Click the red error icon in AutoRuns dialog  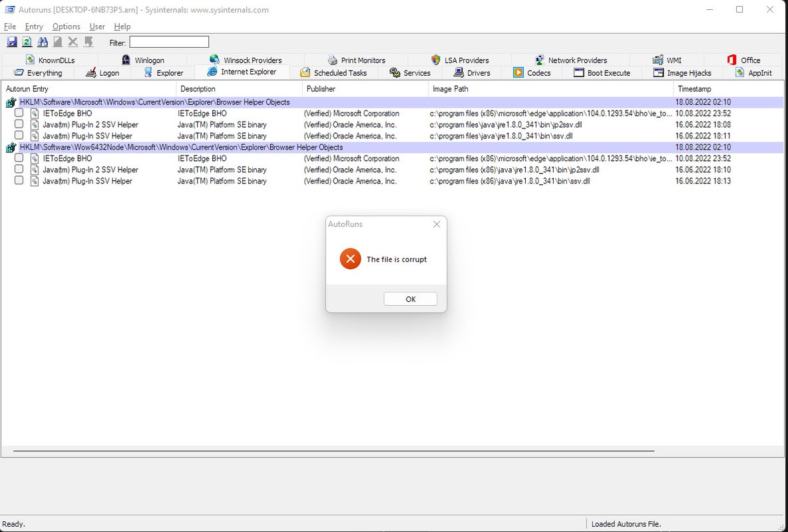click(x=350, y=259)
